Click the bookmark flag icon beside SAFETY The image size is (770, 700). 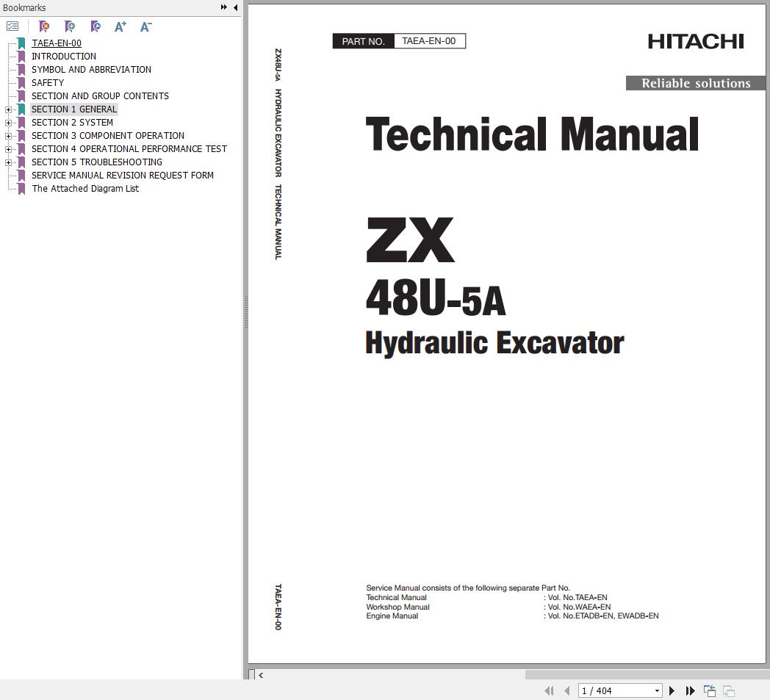(21, 83)
